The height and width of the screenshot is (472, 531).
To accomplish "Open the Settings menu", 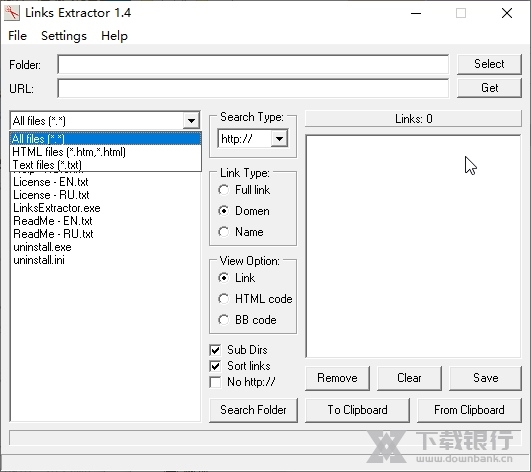I will click(x=64, y=36).
